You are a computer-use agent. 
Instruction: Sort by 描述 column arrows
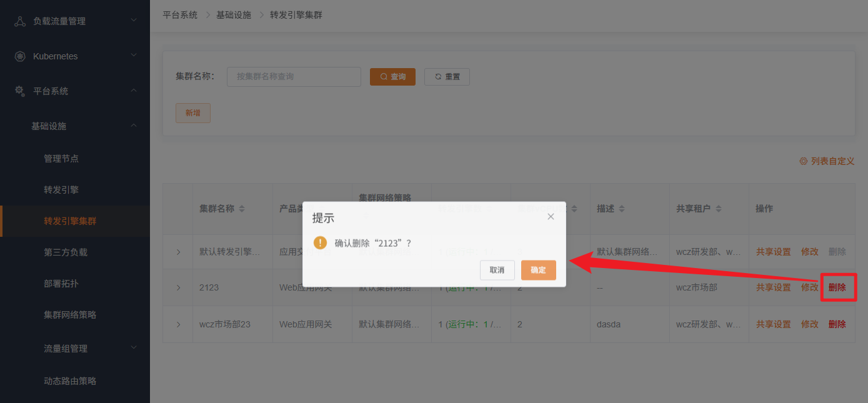tap(622, 209)
